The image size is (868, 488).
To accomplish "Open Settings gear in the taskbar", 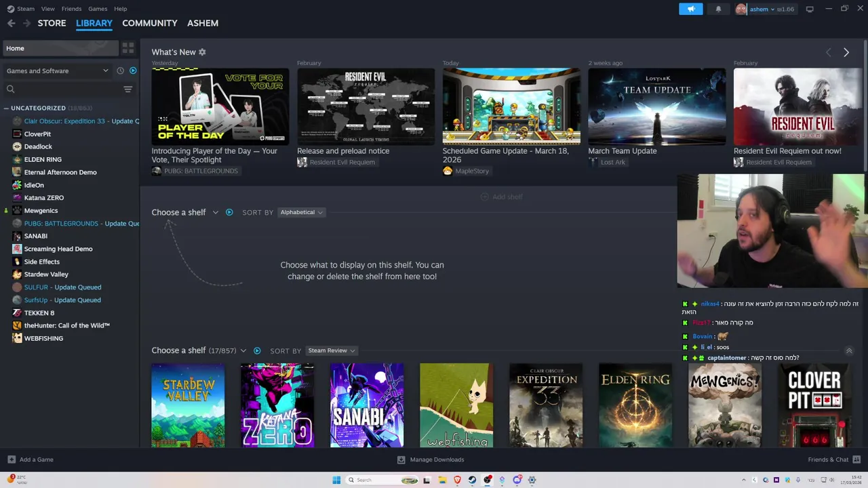I will [532, 480].
